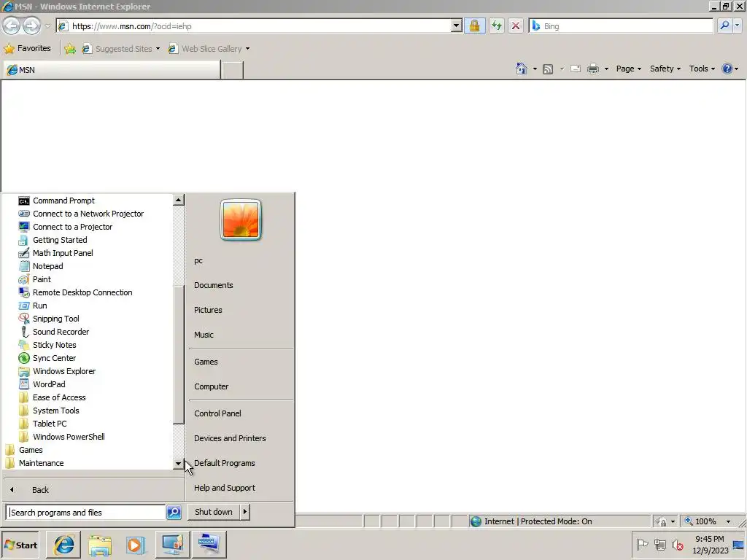Open the Safety menu
The image size is (747, 560).
tap(665, 69)
